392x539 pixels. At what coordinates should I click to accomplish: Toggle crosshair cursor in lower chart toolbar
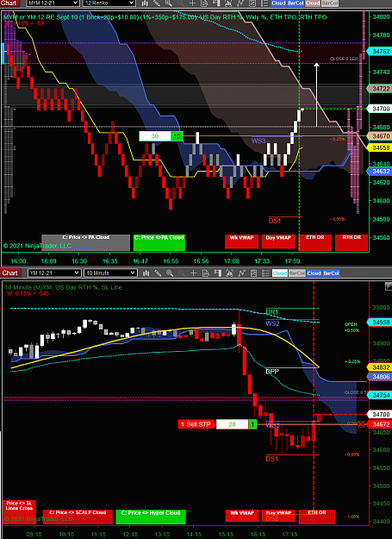tap(194, 273)
